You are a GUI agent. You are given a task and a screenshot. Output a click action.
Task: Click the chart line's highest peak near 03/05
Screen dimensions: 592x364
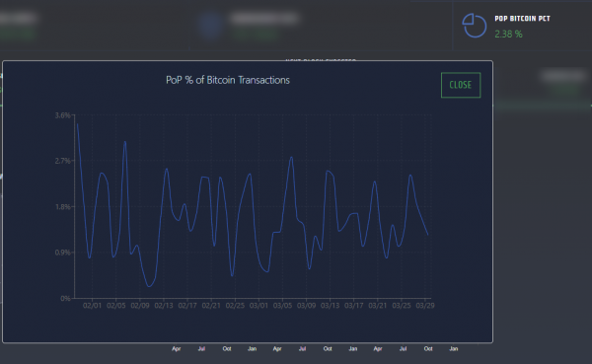point(291,158)
